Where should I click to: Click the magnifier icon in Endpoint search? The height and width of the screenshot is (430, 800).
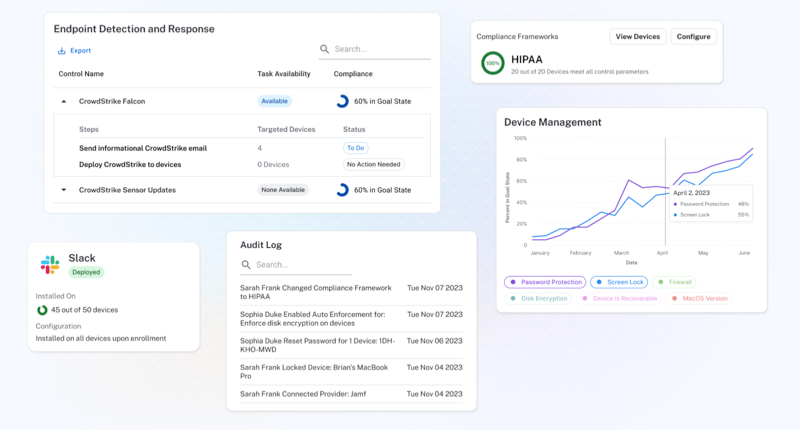click(x=324, y=49)
